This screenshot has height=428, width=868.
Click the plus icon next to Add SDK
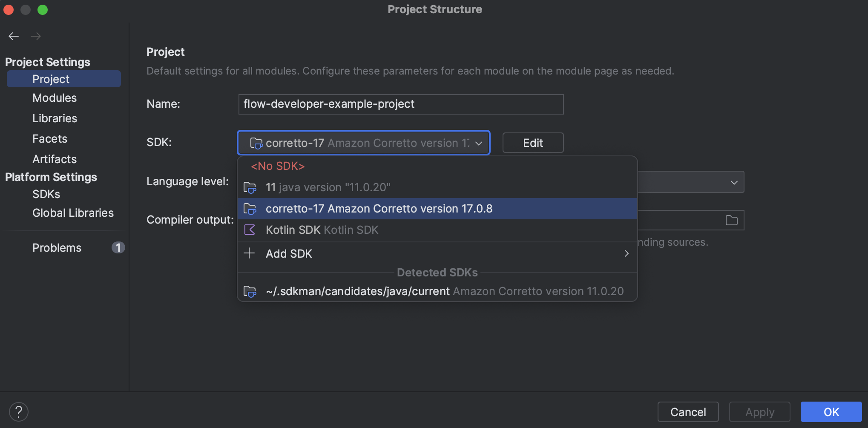[x=249, y=253]
